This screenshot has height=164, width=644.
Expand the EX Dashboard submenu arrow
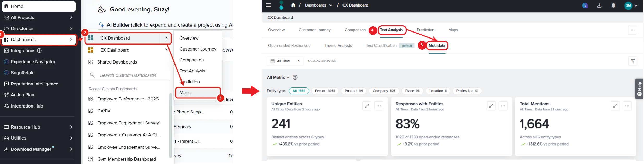click(166, 50)
